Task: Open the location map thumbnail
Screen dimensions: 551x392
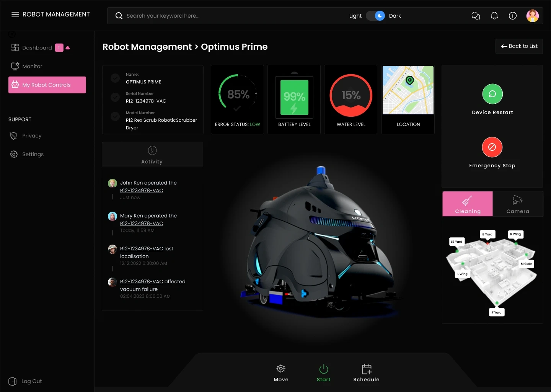Action: point(408,90)
